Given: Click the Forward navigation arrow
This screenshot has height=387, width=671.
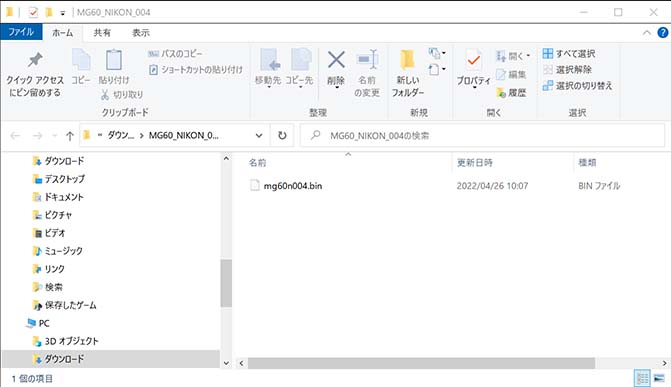Looking at the screenshot, I should [38, 136].
